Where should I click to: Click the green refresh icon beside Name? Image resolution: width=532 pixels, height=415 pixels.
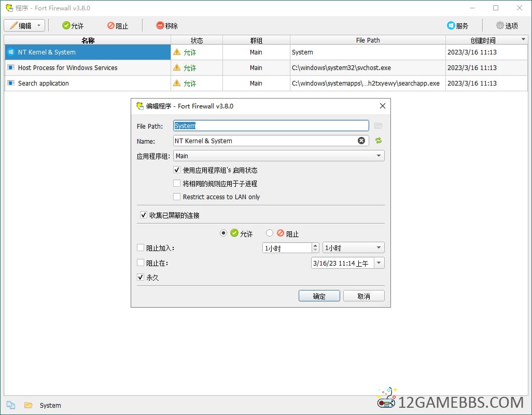[x=379, y=141]
